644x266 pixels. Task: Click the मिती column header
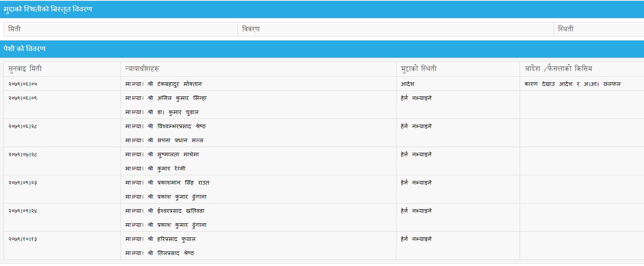[15, 29]
